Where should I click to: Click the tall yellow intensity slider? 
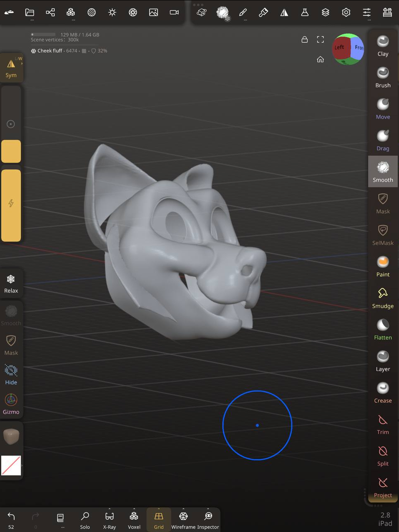11,205
